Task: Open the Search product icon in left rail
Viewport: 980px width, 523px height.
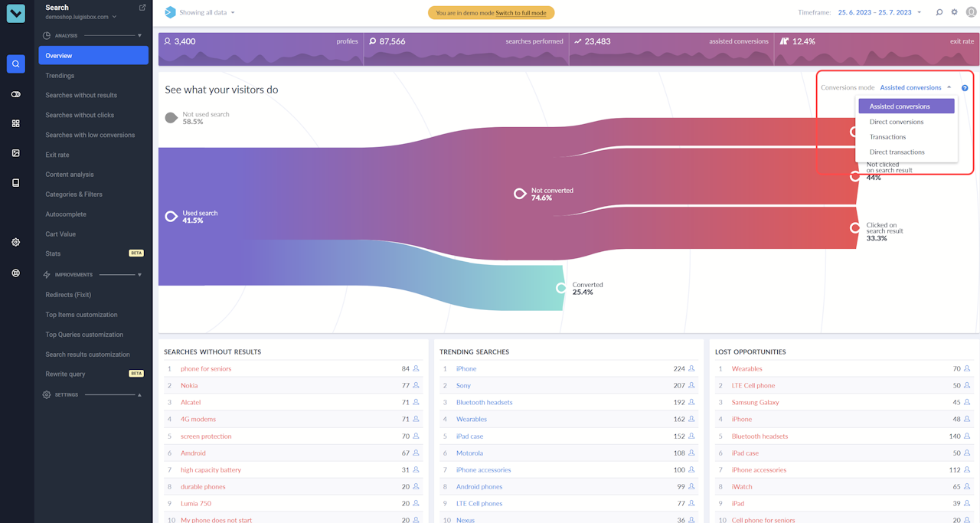Action: coord(16,64)
